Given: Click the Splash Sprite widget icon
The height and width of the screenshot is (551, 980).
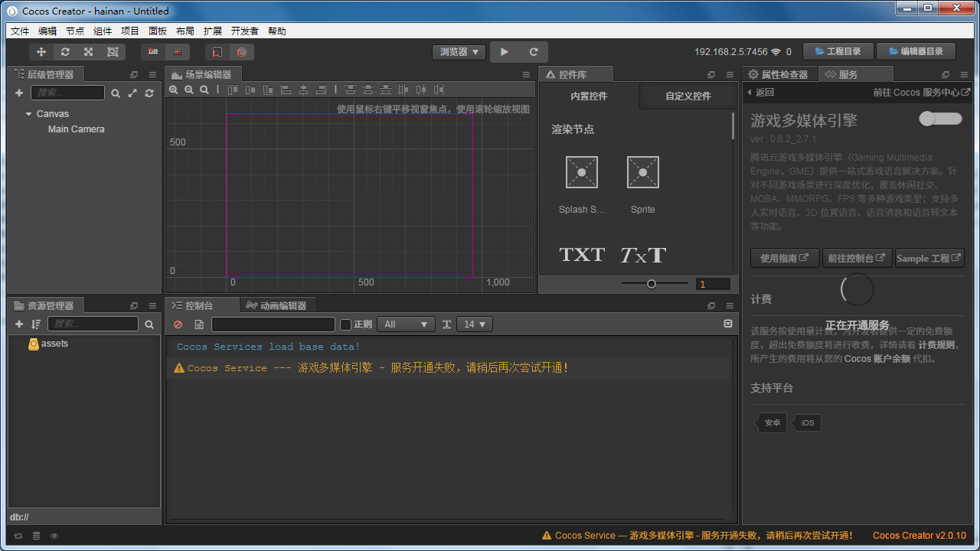Looking at the screenshot, I should point(582,172).
